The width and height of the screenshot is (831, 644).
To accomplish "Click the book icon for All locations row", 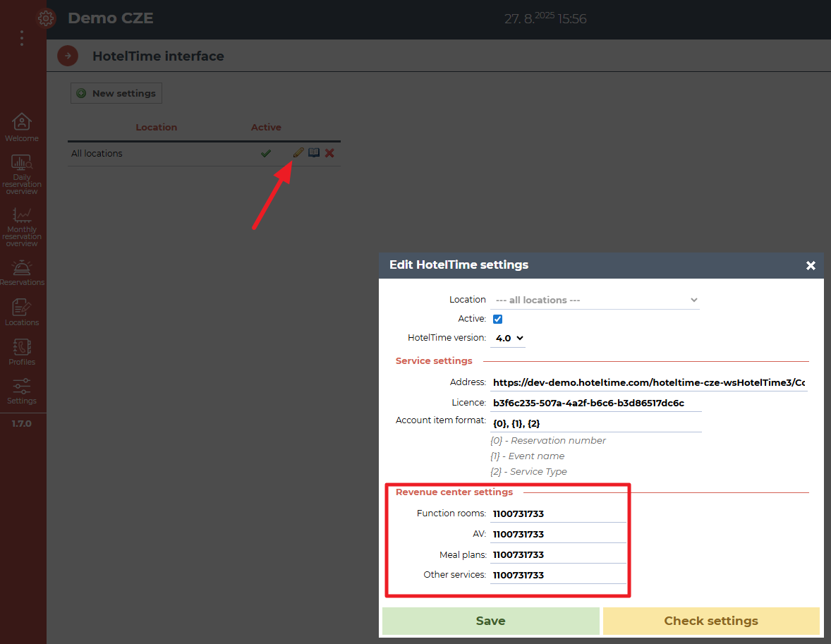I will (x=314, y=152).
